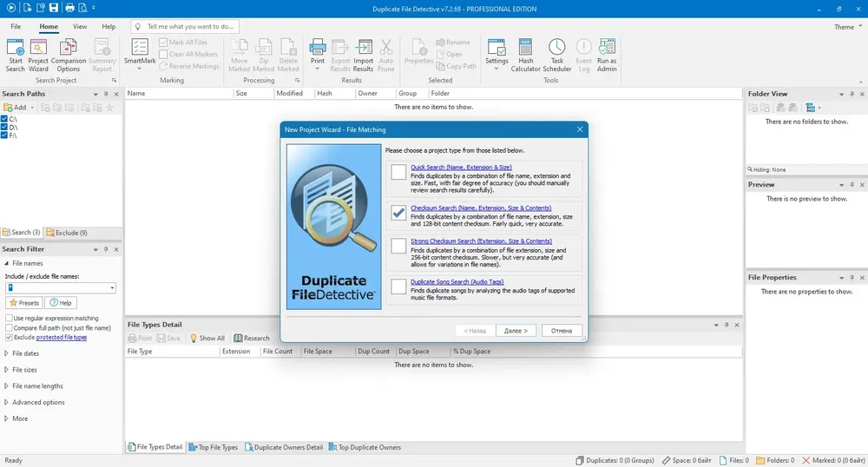
Task: Click the Start Search ribbon icon
Action: [x=15, y=56]
